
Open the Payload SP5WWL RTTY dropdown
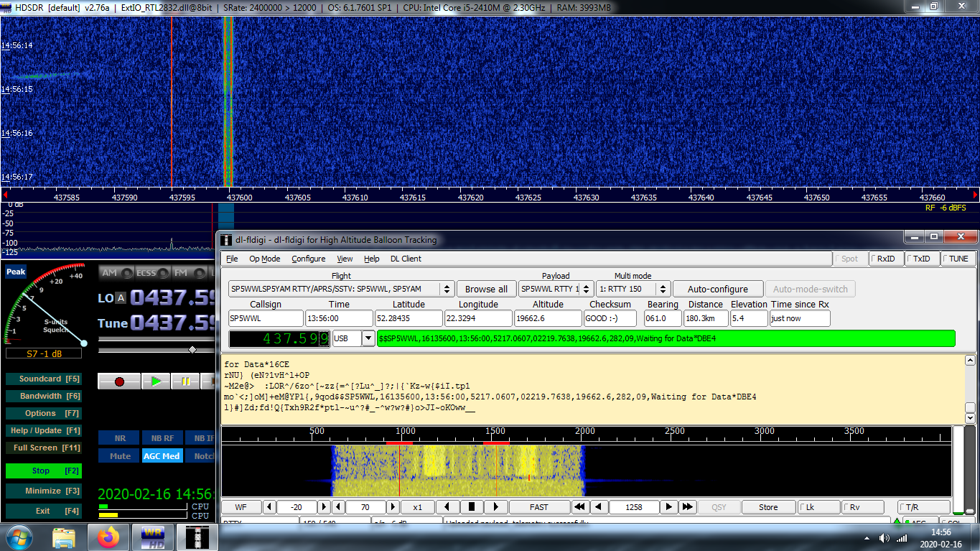[x=587, y=289]
